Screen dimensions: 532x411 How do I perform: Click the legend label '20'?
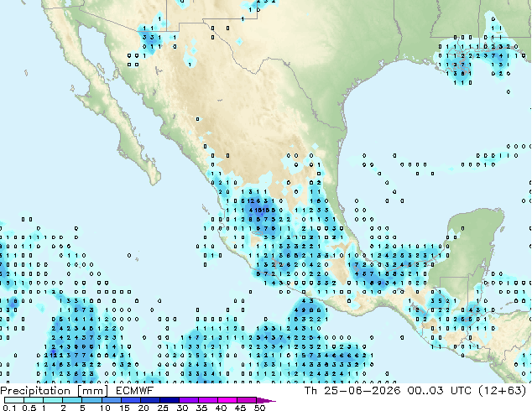point(143,408)
